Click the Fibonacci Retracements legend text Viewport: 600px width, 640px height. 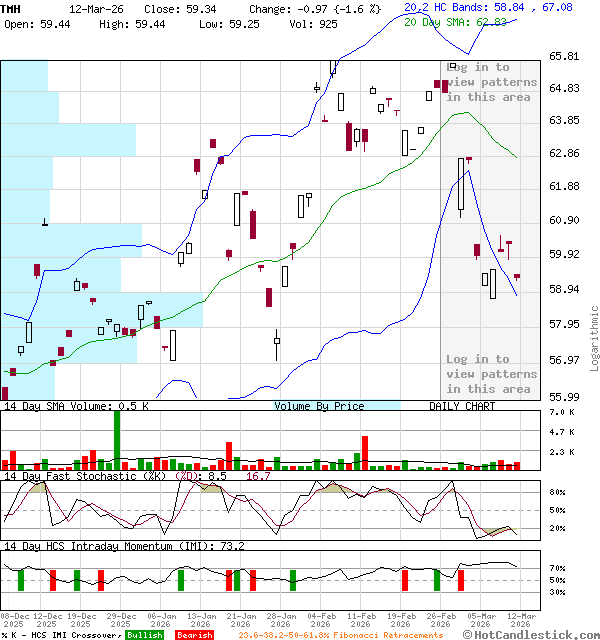pos(341,635)
